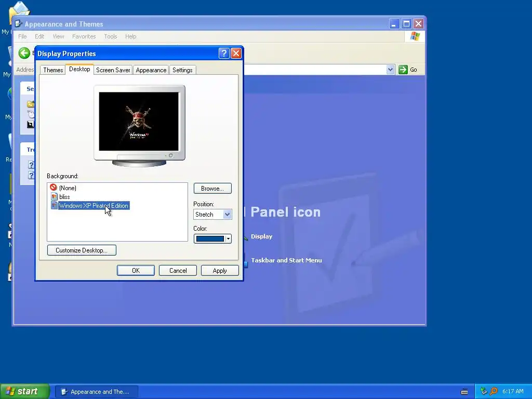
Task: Minimize the Appearance and Themes window
Action: [394, 24]
